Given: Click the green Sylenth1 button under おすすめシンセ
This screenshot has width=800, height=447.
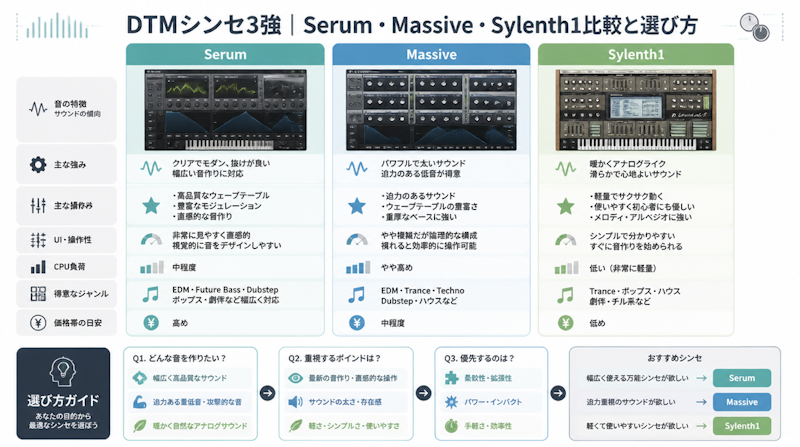Looking at the screenshot, I should (x=742, y=426).
